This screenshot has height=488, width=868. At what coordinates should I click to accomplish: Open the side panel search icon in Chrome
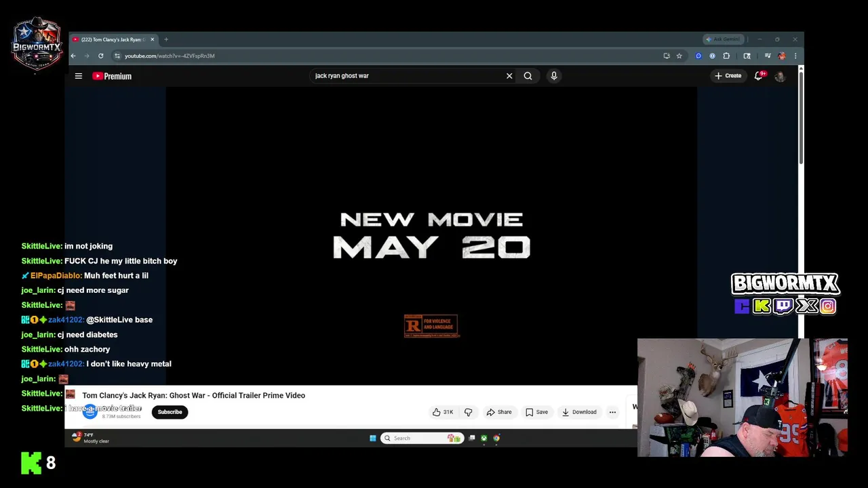747,56
